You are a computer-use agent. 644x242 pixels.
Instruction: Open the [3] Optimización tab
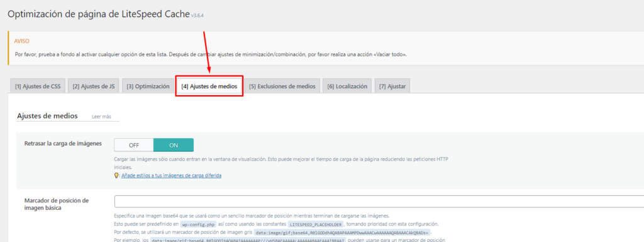(148, 86)
